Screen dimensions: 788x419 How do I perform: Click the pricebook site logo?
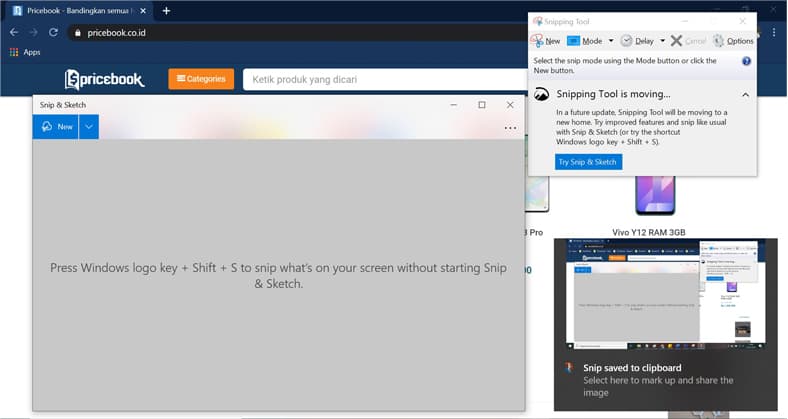tap(104, 79)
